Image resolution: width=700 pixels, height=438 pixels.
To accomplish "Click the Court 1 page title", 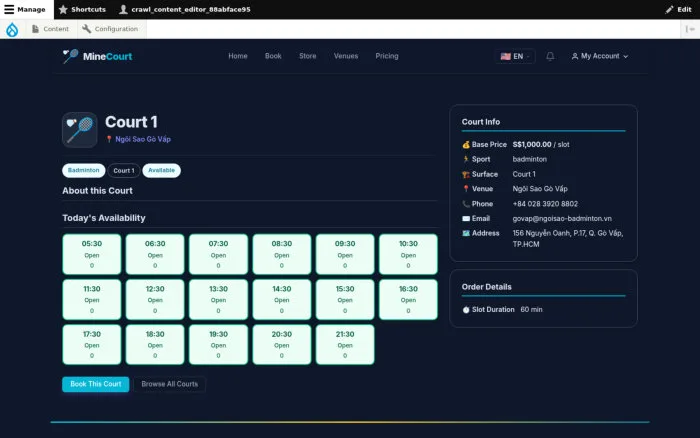I will pyautogui.click(x=131, y=122).
